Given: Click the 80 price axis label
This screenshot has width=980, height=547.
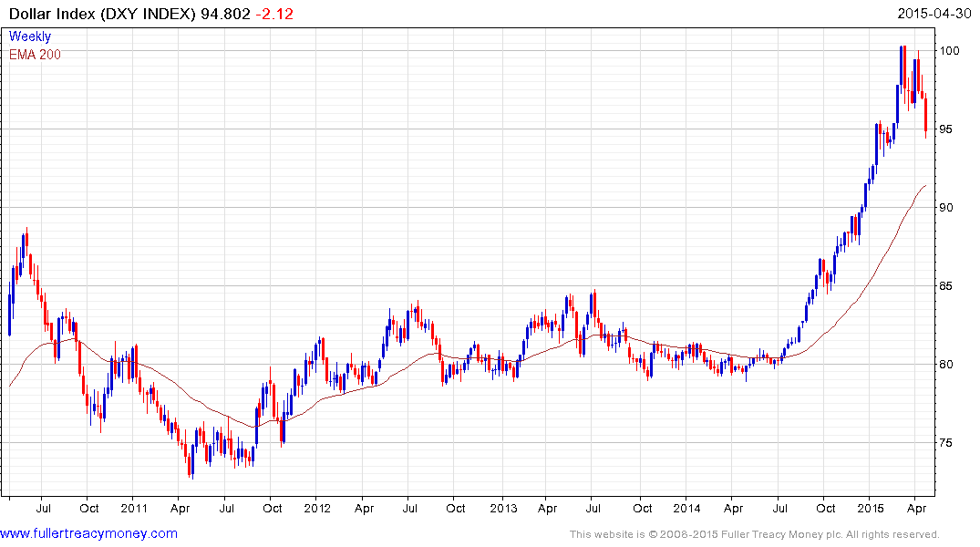Looking at the screenshot, I should (946, 365).
